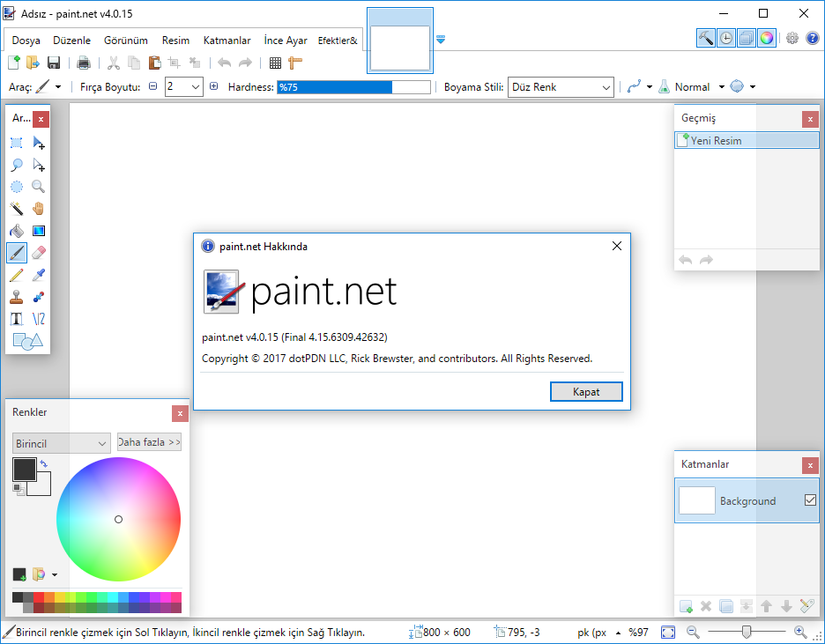Select the Zoom magnifier tool

click(x=39, y=187)
